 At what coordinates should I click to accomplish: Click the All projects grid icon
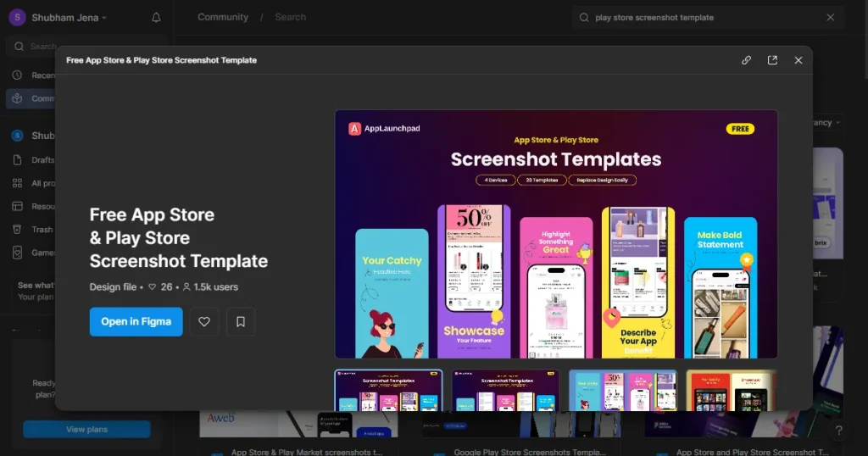(x=17, y=183)
